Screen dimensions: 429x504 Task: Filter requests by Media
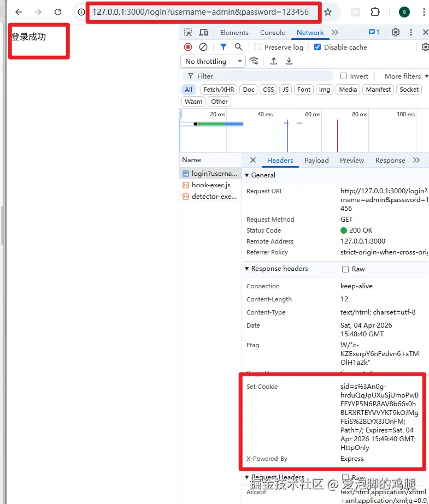click(x=348, y=90)
